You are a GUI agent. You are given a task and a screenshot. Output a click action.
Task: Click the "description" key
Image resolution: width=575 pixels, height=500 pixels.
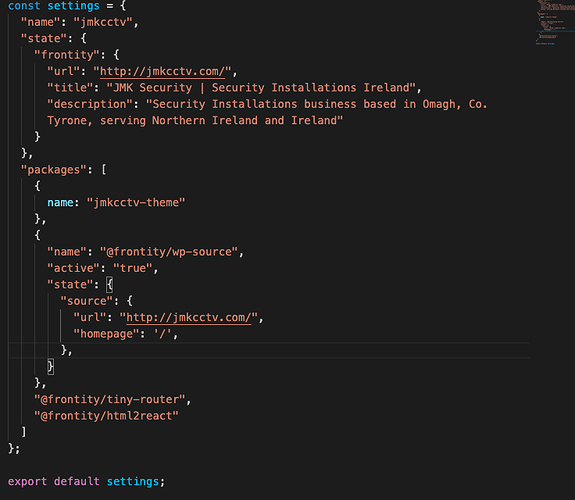point(90,104)
